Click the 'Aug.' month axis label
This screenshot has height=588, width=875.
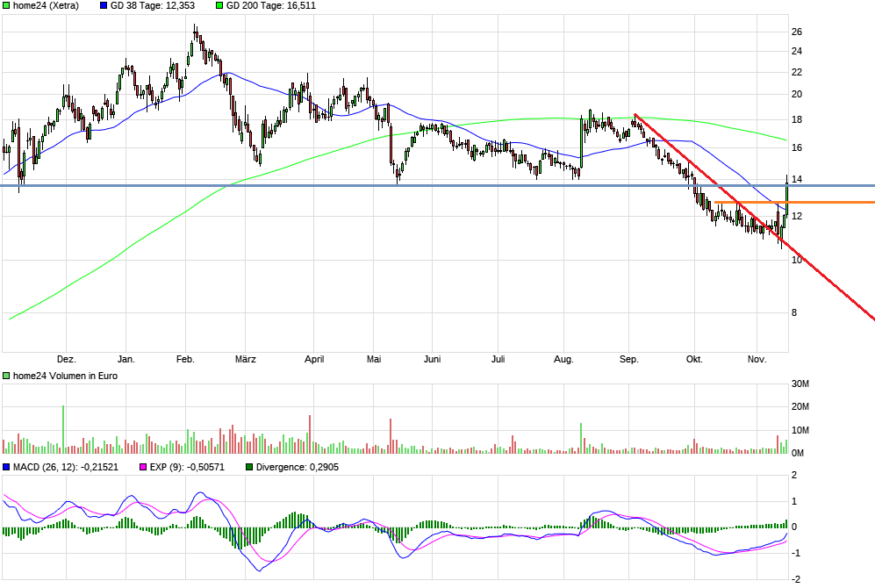(563, 359)
